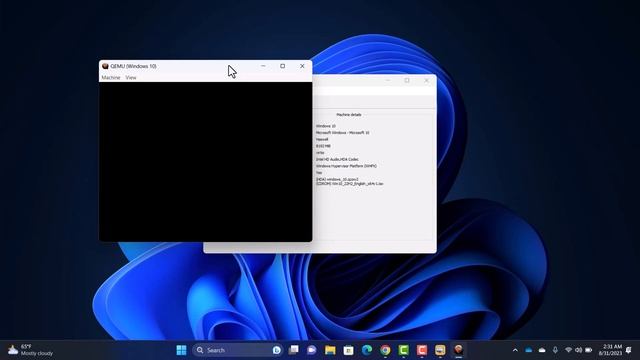This screenshot has width=640, height=360.
Task: Maximize the QEMU (Windows 10) window
Action: pos(282,66)
